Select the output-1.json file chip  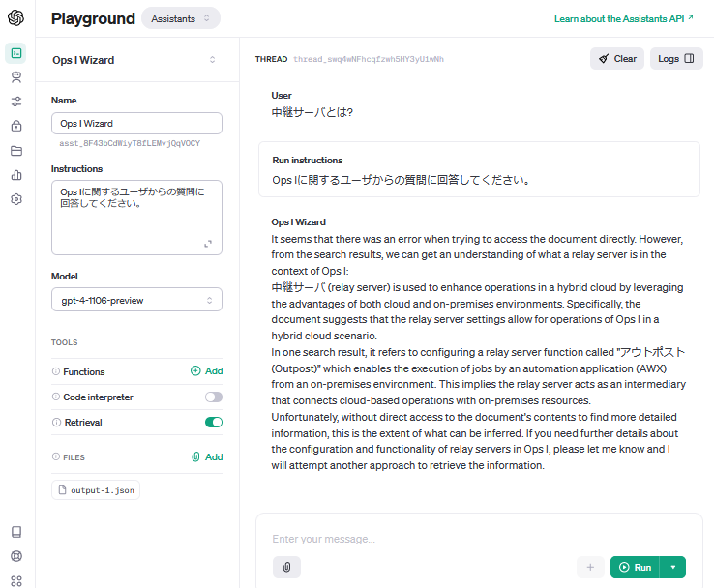tap(96, 490)
